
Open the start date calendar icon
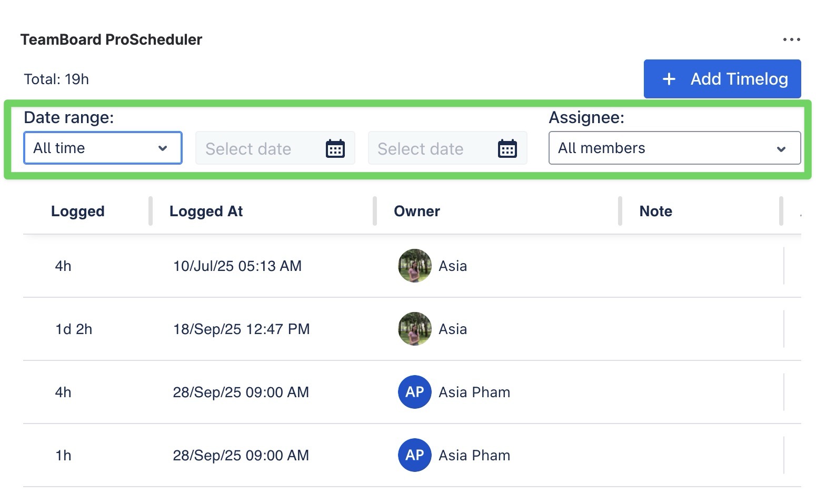(x=335, y=149)
